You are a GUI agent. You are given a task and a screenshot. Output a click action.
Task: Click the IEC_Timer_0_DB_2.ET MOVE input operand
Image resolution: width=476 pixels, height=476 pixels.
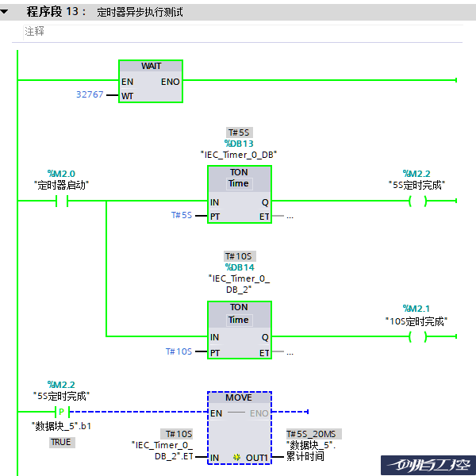point(163,451)
